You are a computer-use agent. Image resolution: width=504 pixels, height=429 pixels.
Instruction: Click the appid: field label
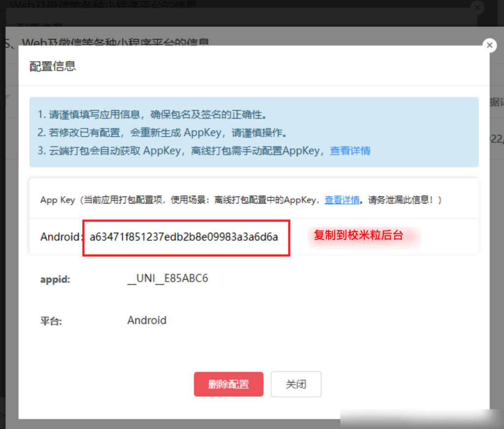55,279
